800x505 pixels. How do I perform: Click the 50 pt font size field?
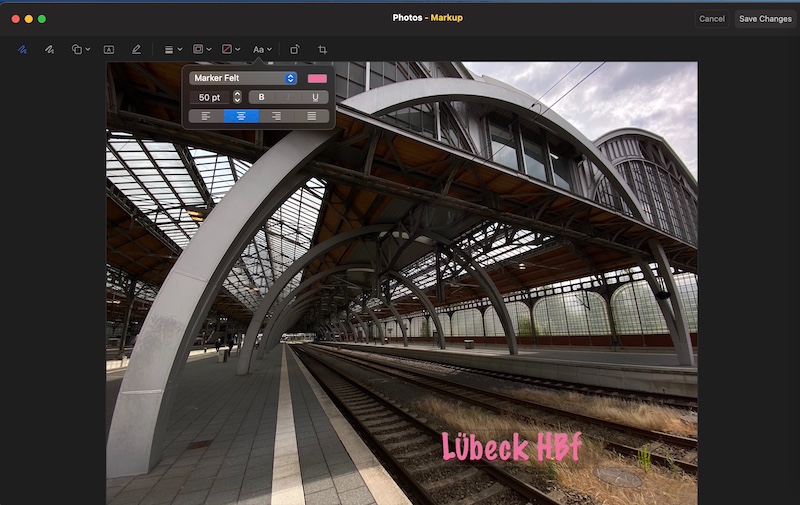click(211, 97)
